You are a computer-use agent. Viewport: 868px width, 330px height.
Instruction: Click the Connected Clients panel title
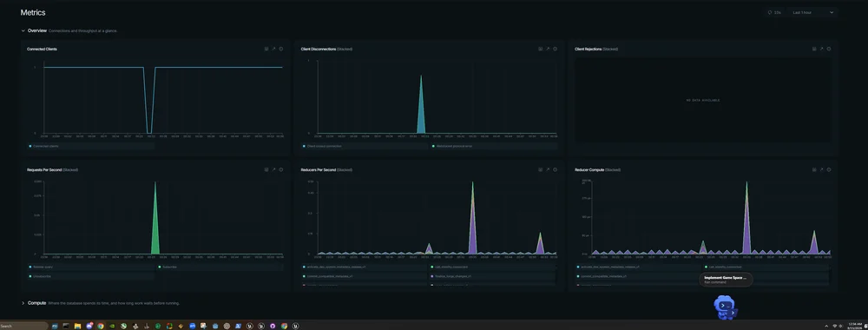42,49
